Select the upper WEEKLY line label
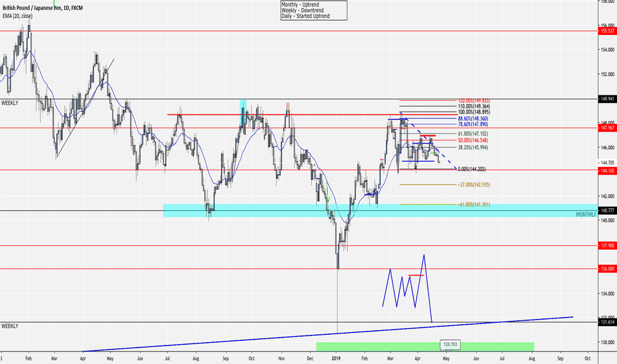This screenshot has width=617, height=364. [x=10, y=103]
